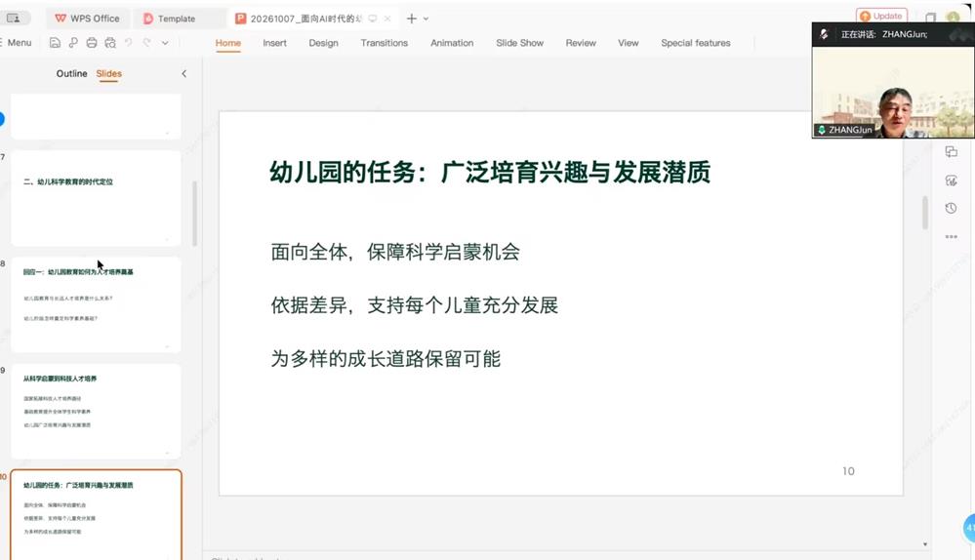This screenshot has height=560, width=975.
Task: Click the Redo arrow icon
Action: pos(146,43)
